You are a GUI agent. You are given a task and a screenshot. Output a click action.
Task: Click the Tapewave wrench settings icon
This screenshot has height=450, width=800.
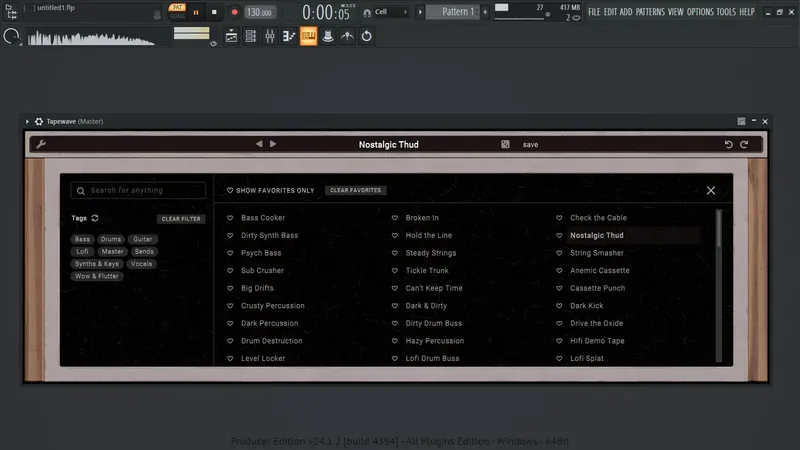pyautogui.click(x=41, y=144)
